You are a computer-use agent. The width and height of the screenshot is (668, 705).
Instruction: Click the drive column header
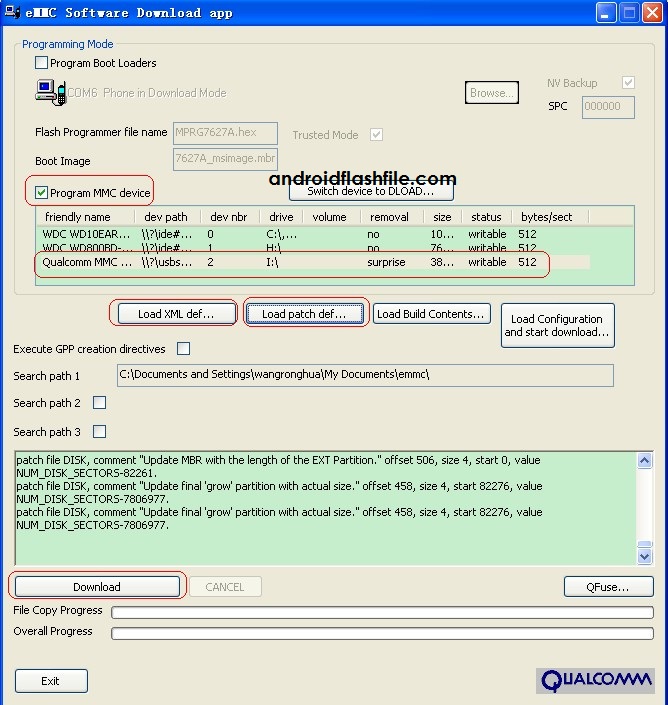coord(281,217)
